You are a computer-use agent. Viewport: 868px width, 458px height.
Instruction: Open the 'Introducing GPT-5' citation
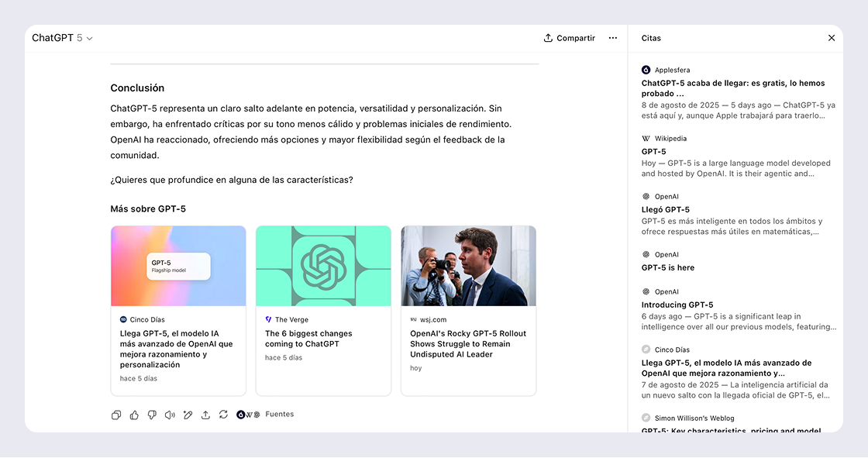point(739,309)
